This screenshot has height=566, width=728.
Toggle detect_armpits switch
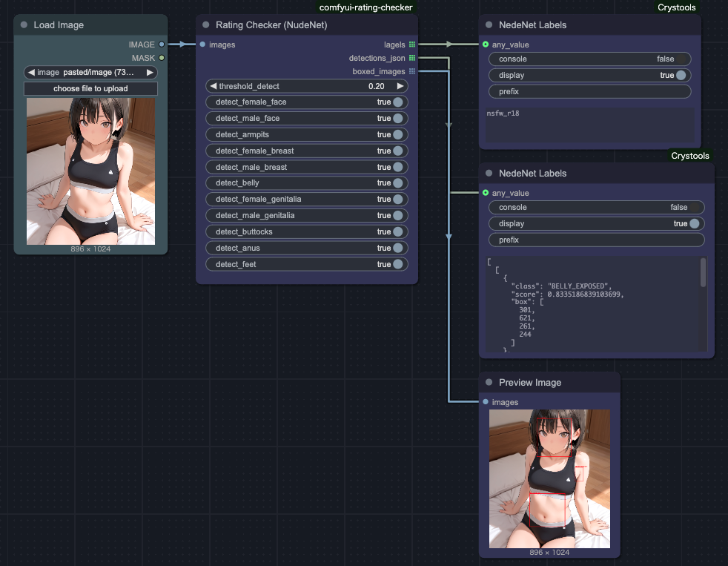pyautogui.click(x=398, y=135)
